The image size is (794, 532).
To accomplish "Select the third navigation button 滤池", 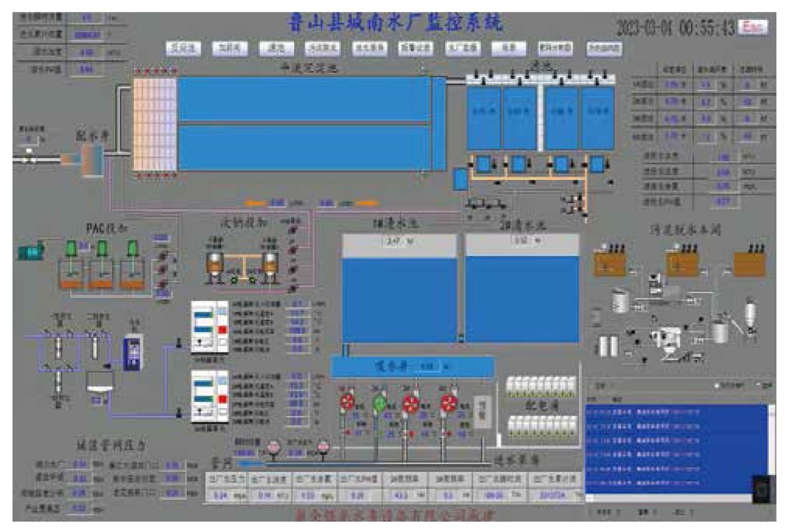I will click(x=276, y=48).
